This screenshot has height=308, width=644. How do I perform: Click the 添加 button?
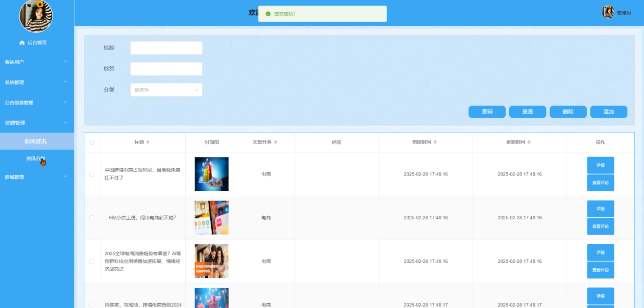point(609,112)
